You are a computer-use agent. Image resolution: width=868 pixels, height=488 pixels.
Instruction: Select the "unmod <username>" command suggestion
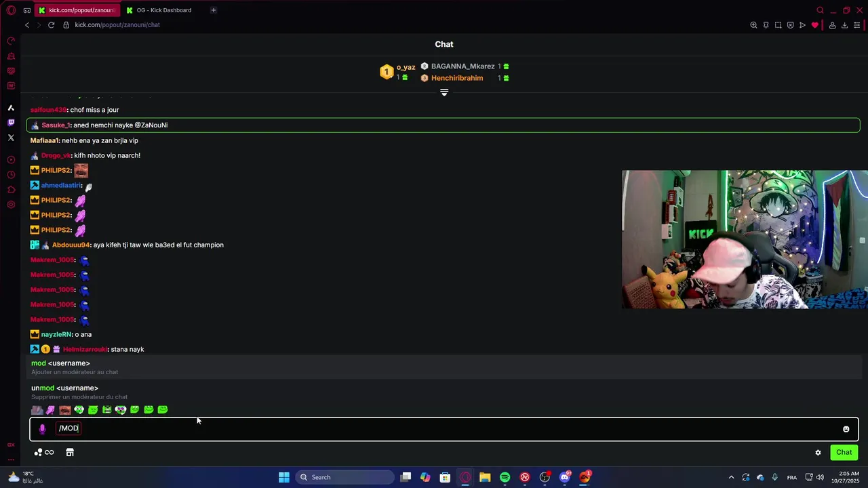tap(444, 392)
